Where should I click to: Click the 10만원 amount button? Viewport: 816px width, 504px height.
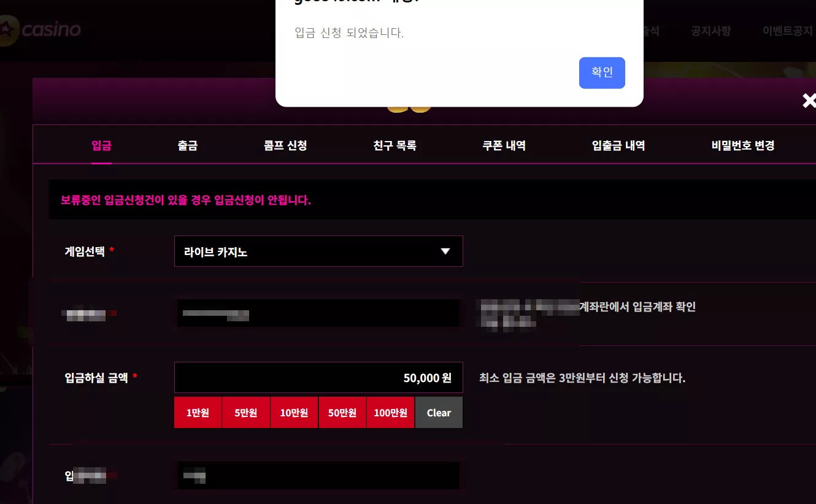click(294, 413)
